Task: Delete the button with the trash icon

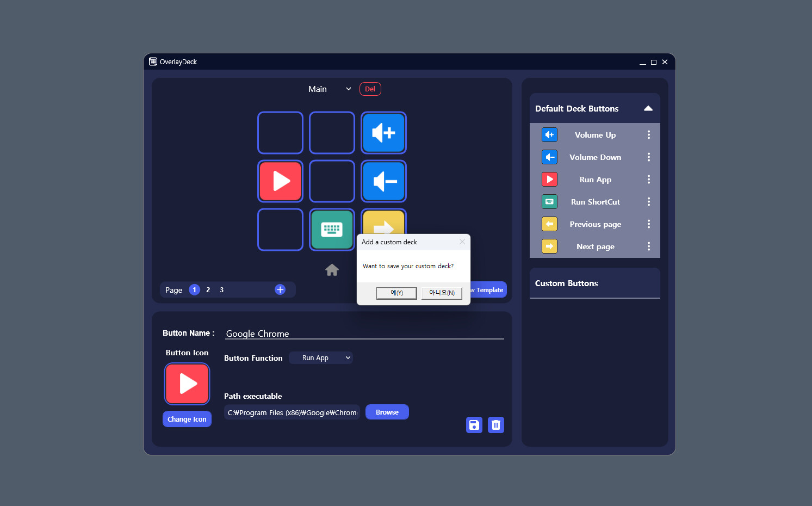Action: (496, 425)
